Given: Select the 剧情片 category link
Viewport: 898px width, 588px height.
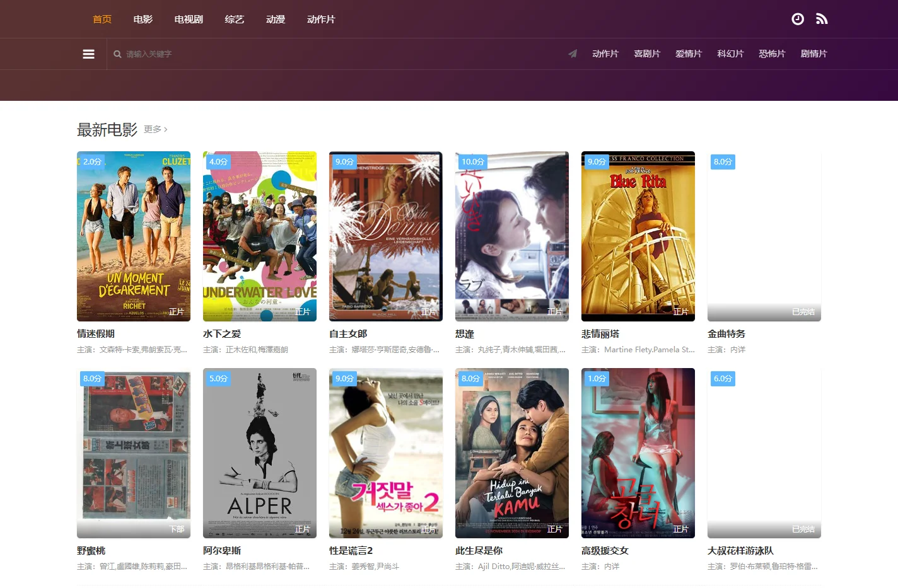Looking at the screenshot, I should coord(813,54).
